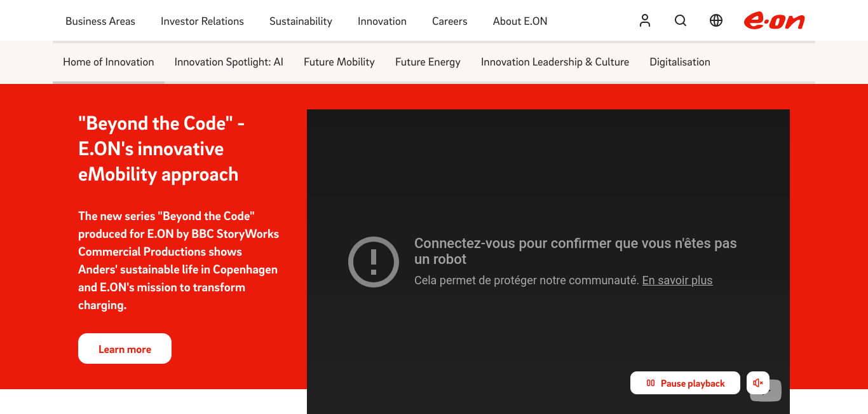868x414 pixels.
Task: Click Pause playback button
Action: pos(685,383)
